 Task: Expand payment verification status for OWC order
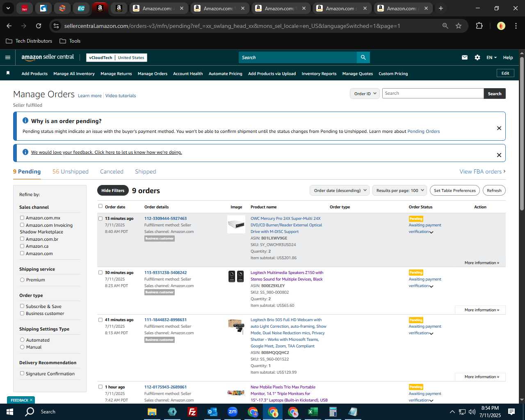click(431, 232)
